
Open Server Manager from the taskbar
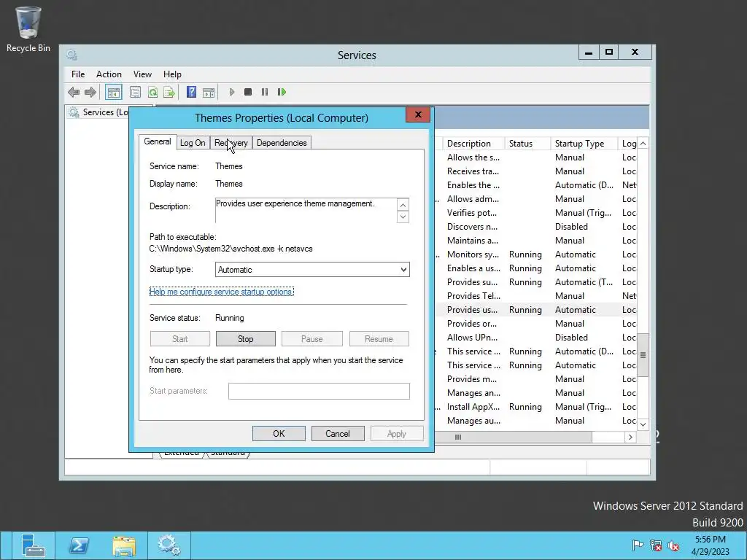pyautogui.click(x=33, y=545)
